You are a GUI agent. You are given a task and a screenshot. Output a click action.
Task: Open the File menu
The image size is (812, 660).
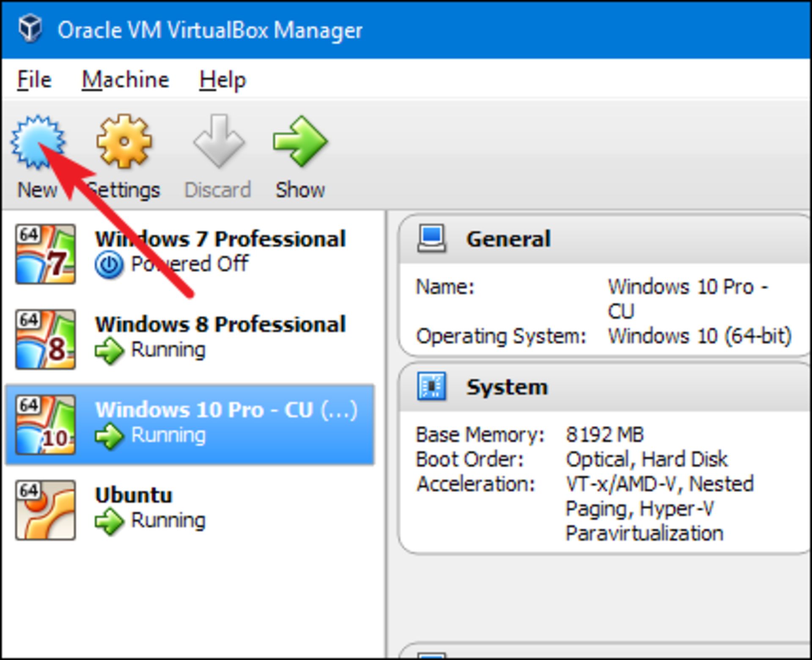pyautogui.click(x=34, y=79)
